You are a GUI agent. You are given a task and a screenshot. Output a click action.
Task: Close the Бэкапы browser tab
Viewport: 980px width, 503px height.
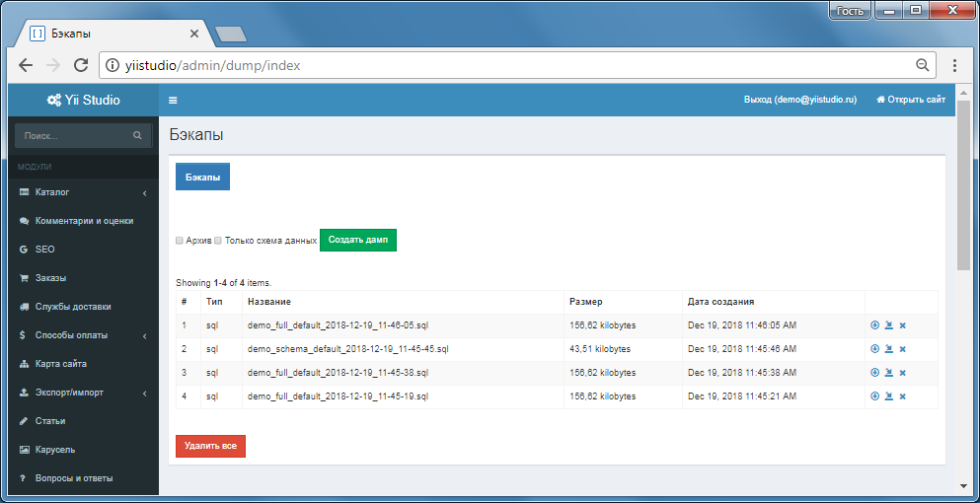[194, 34]
